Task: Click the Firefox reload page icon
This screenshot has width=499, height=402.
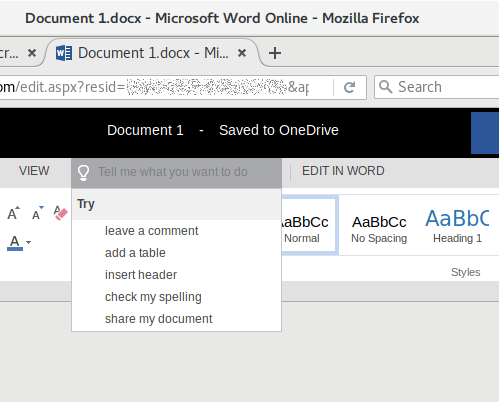Action: coord(349,87)
